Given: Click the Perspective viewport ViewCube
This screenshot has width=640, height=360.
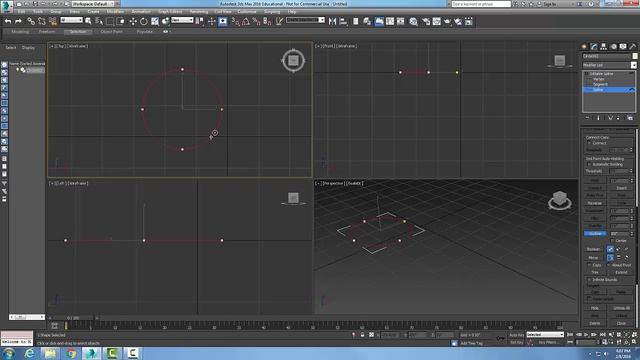Looking at the screenshot, I should (560, 201).
